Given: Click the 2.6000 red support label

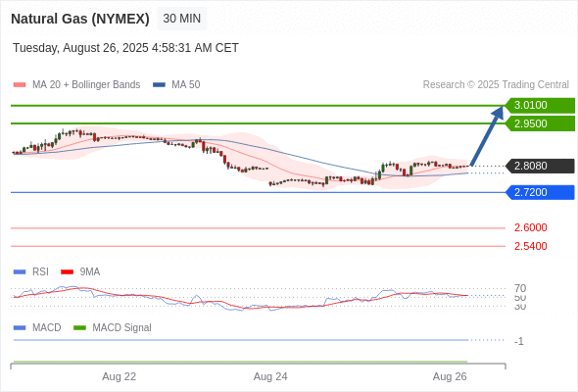Looking at the screenshot, I should coord(530,227).
